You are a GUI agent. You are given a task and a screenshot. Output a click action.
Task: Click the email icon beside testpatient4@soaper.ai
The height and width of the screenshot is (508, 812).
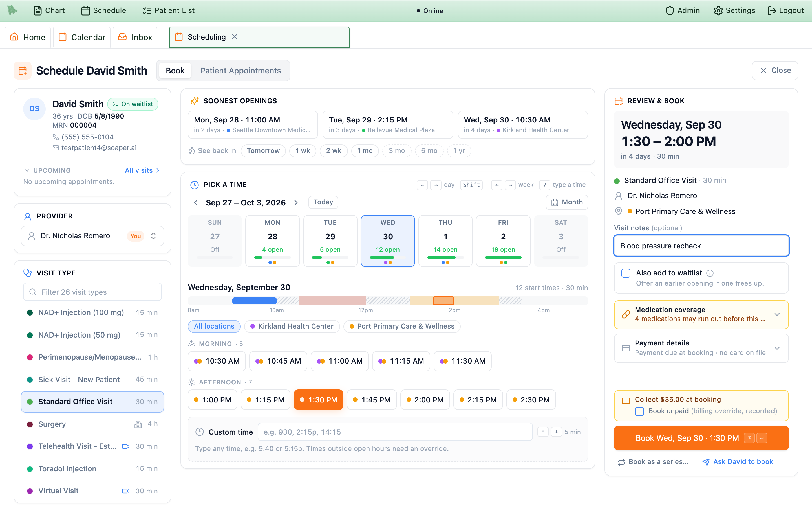click(56, 148)
